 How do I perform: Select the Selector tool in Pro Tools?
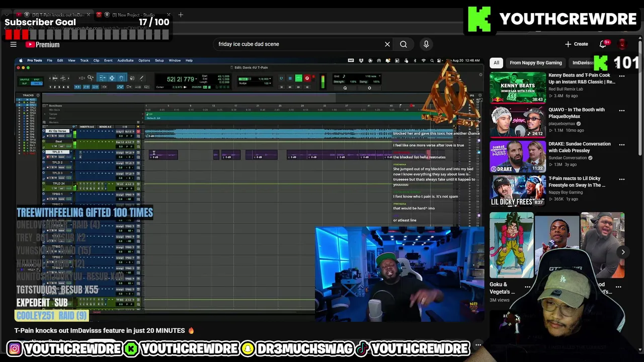[112, 78]
